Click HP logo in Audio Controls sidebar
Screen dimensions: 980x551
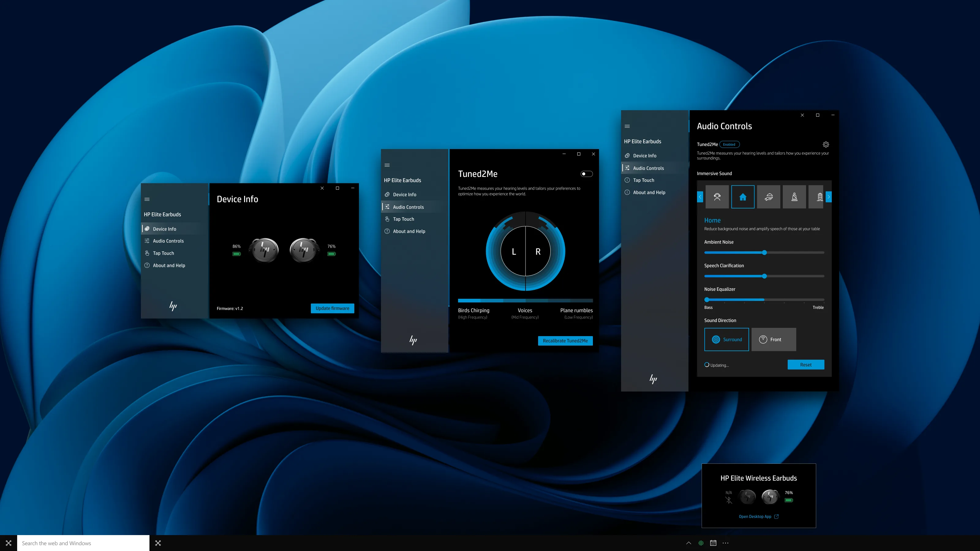pos(653,379)
